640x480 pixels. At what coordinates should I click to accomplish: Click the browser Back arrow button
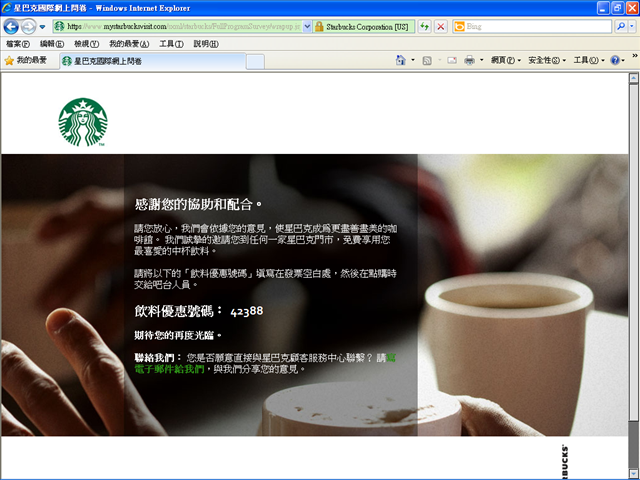click(x=11, y=27)
